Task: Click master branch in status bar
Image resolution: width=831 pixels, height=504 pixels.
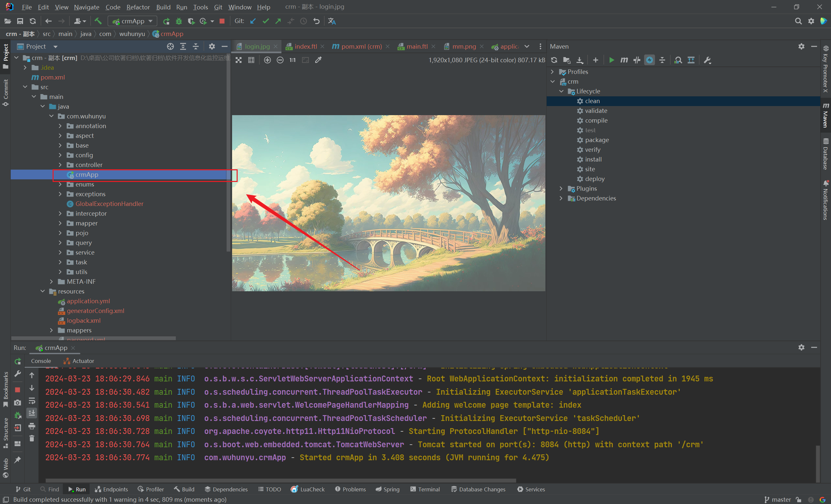Action: coord(778,499)
